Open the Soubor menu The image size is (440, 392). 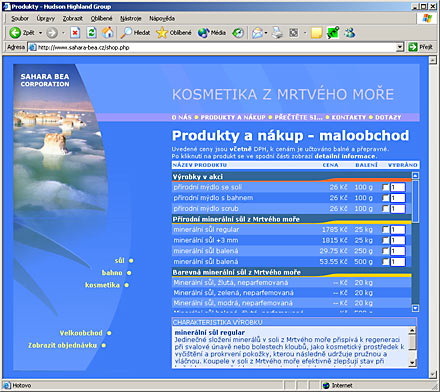click(20, 18)
